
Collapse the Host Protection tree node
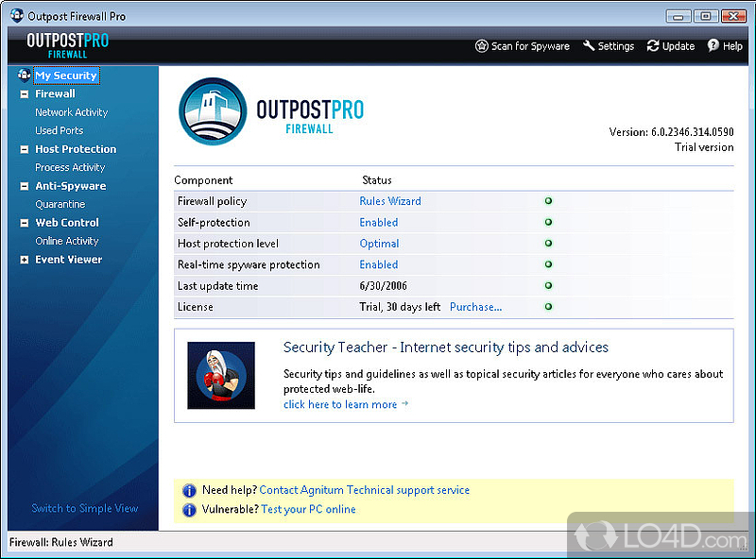pos(25,149)
